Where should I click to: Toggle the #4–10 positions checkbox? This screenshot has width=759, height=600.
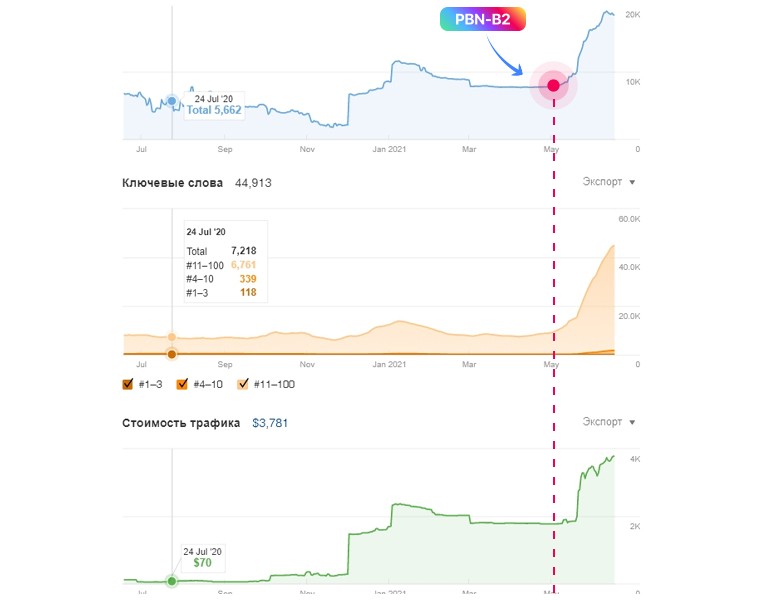[x=183, y=384]
